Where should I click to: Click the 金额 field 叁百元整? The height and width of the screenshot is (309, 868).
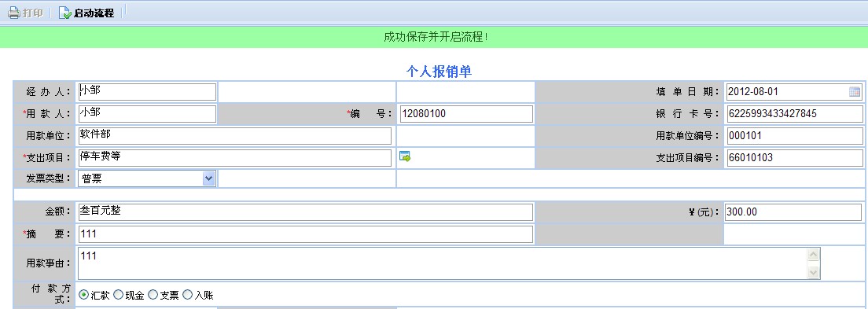[x=306, y=212]
